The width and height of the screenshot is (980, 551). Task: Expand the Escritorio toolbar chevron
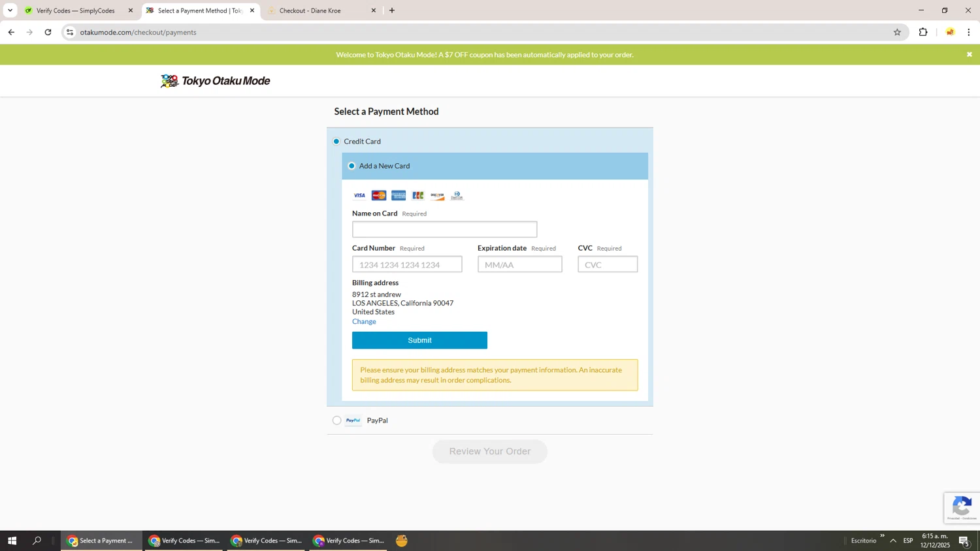[x=882, y=536]
